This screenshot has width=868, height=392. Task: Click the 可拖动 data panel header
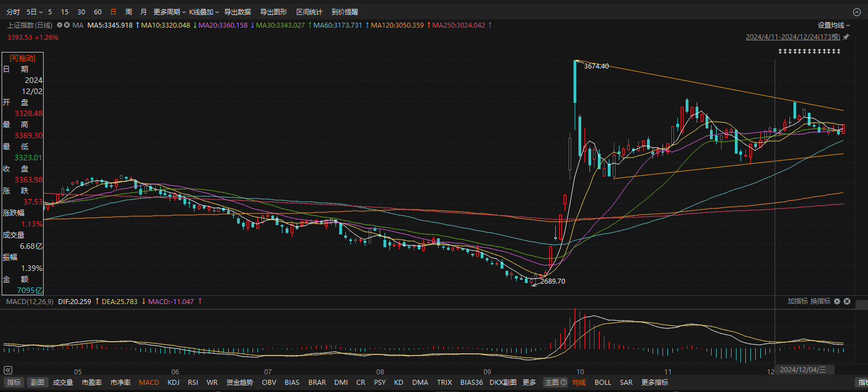(x=22, y=58)
